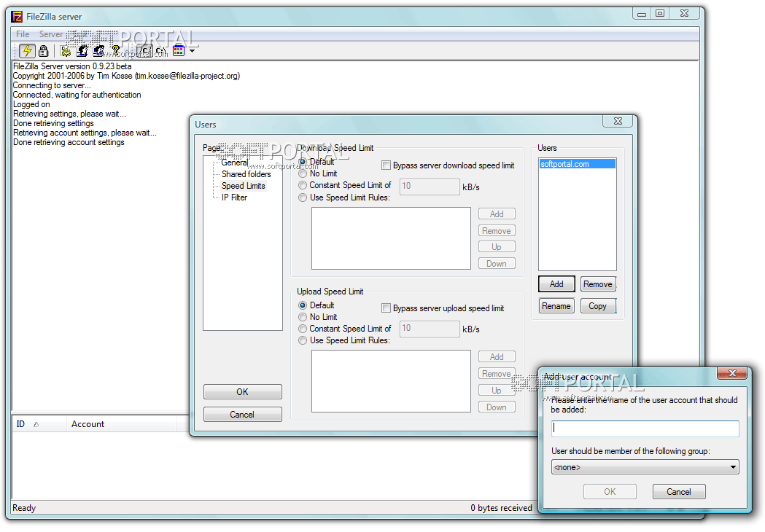The height and width of the screenshot is (532, 765).
Task: Focus the new user account name field
Action: pos(645,429)
